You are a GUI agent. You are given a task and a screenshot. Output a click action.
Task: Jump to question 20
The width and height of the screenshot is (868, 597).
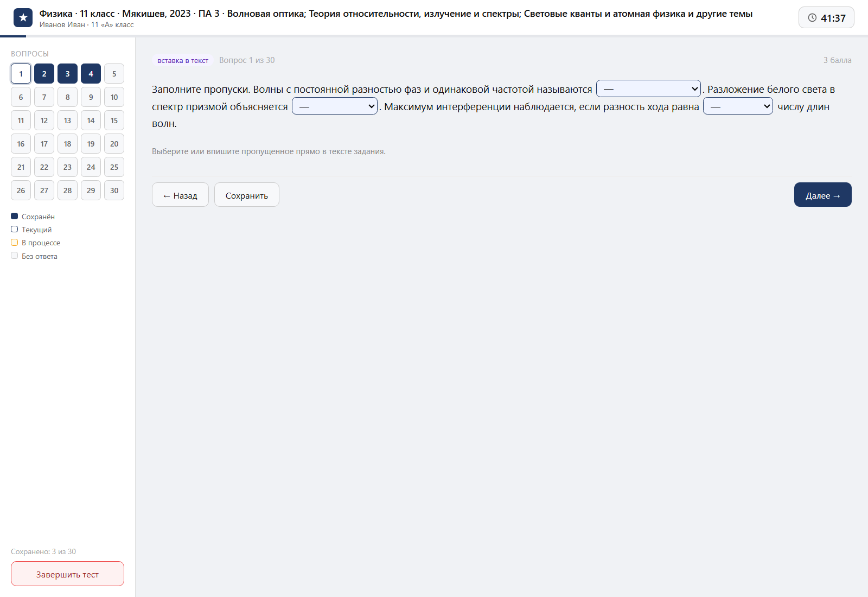pyautogui.click(x=114, y=144)
